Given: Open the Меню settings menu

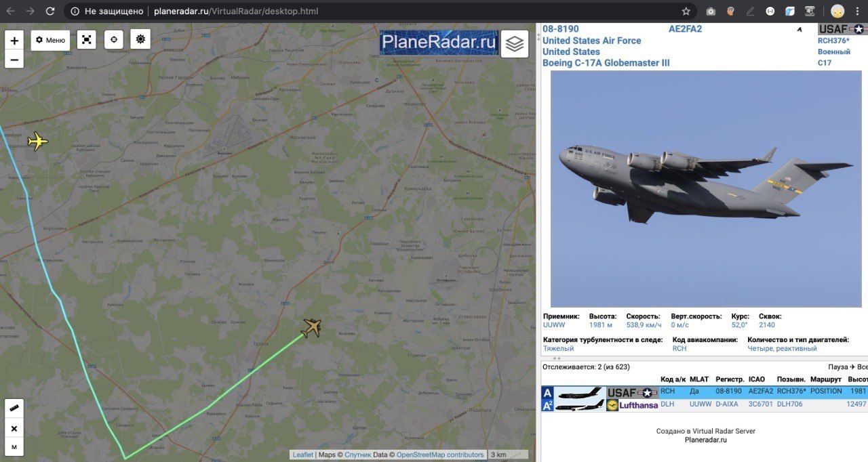Looking at the screenshot, I should click(x=51, y=40).
